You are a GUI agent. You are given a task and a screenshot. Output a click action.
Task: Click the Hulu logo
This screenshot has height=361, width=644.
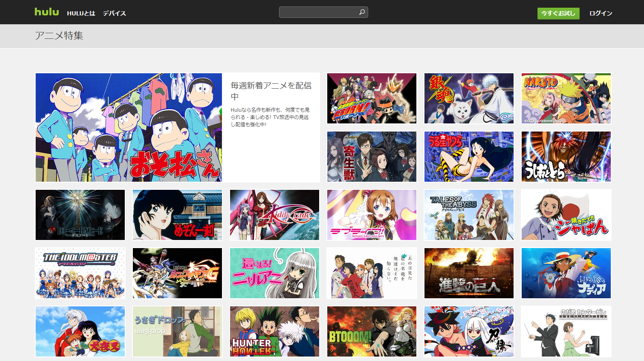(47, 12)
